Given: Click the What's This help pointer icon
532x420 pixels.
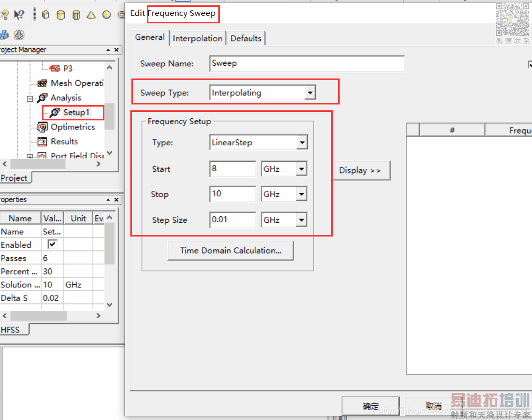Looking at the screenshot, I should (x=19, y=15).
